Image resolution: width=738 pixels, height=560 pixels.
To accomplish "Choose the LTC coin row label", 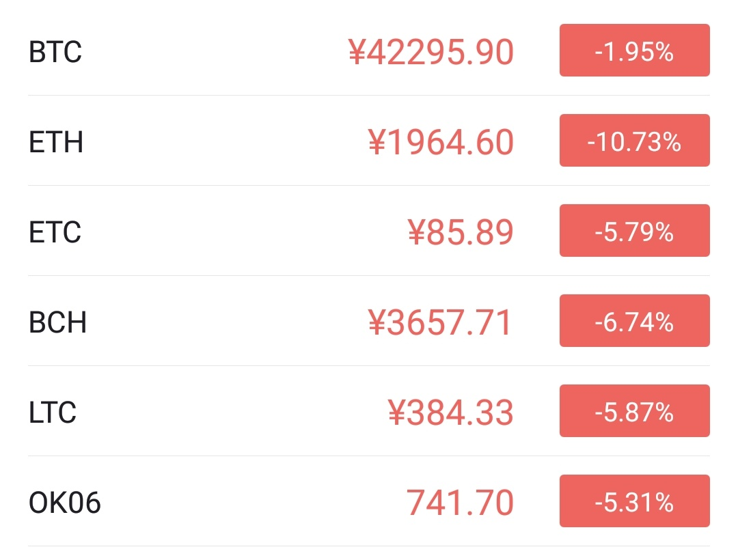I will click(x=53, y=412).
